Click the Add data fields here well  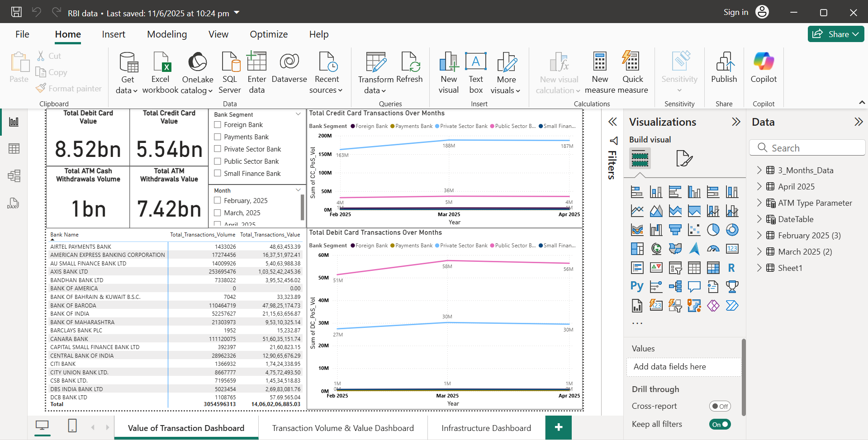(684, 367)
